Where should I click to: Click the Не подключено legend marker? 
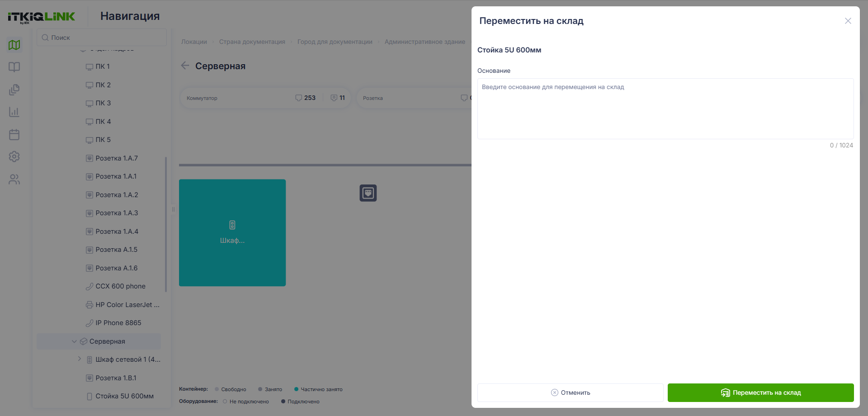(225, 402)
